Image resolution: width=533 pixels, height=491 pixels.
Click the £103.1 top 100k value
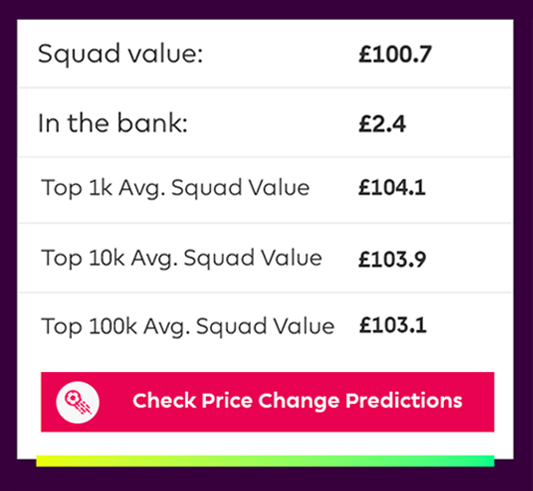pos(393,325)
